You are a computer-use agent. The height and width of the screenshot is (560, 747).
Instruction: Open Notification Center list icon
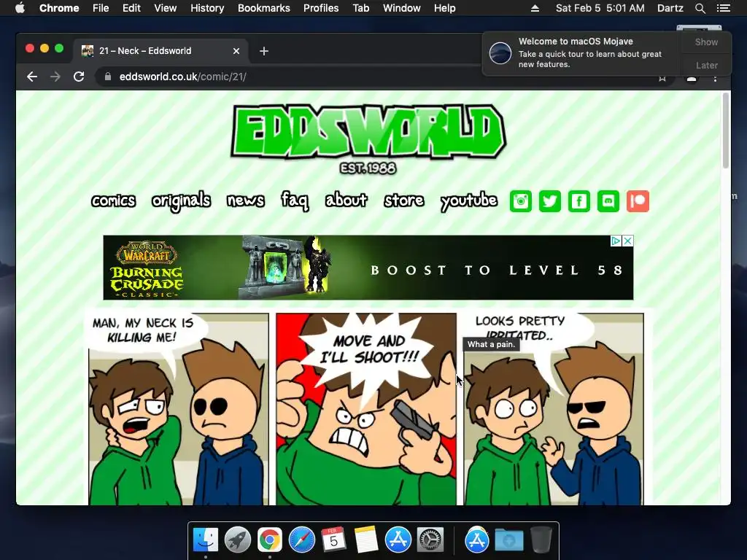tap(723, 8)
